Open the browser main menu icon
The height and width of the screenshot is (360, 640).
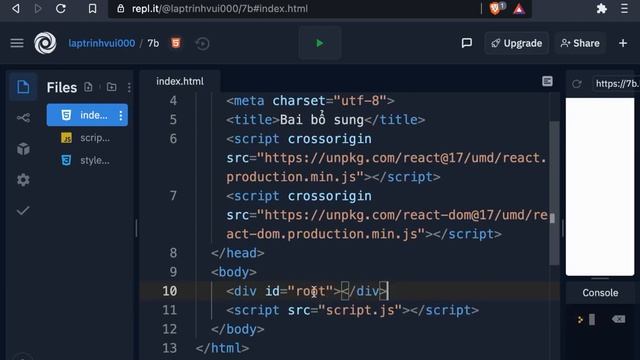624,9
